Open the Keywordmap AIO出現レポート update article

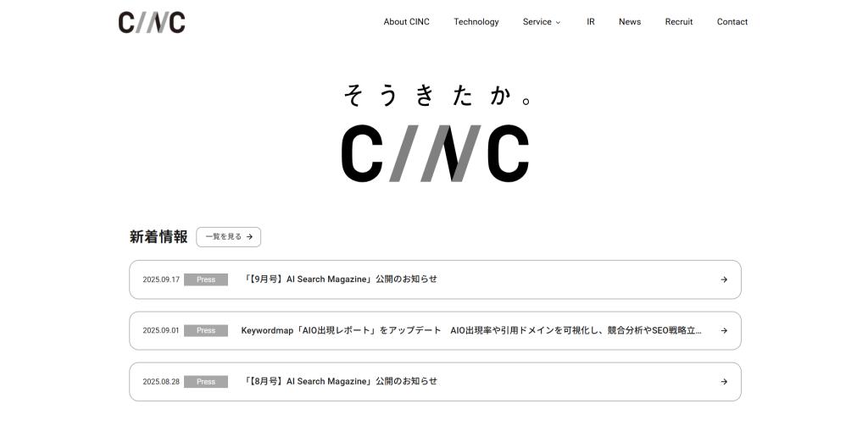pos(470,331)
